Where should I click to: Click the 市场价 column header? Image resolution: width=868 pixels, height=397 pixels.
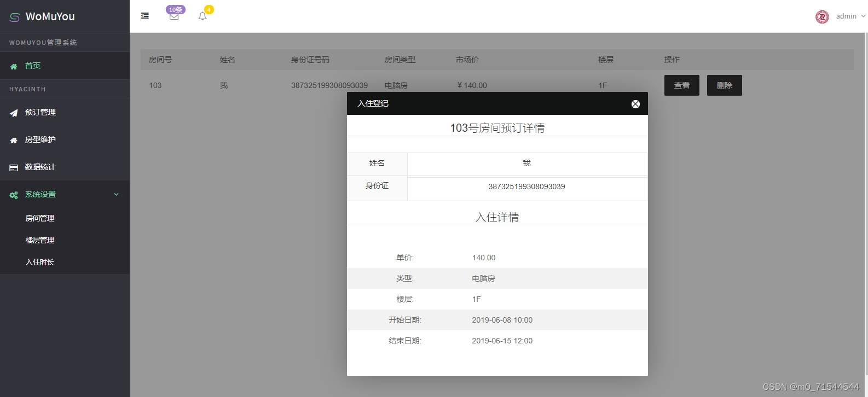[467, 60]
